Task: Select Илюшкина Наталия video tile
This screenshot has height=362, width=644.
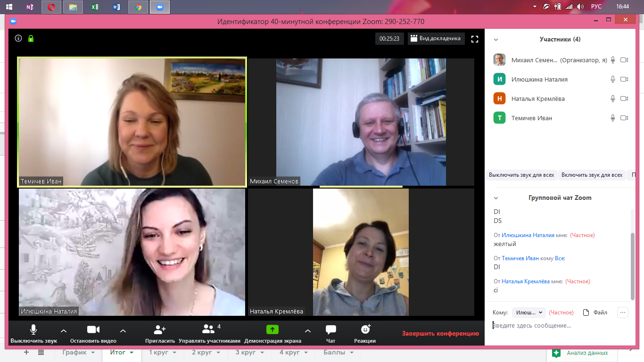Action: click(x=132, y=252)
